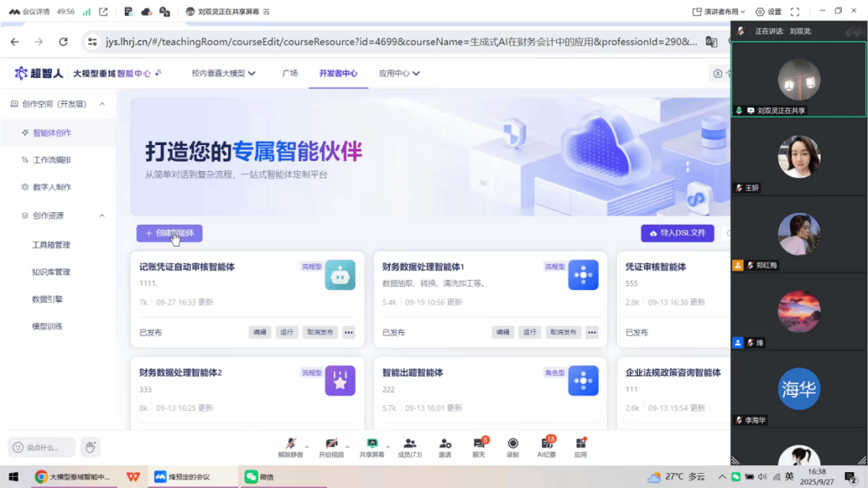Click the 创建智能体 button
868x488 pixels.
point(169,233)
